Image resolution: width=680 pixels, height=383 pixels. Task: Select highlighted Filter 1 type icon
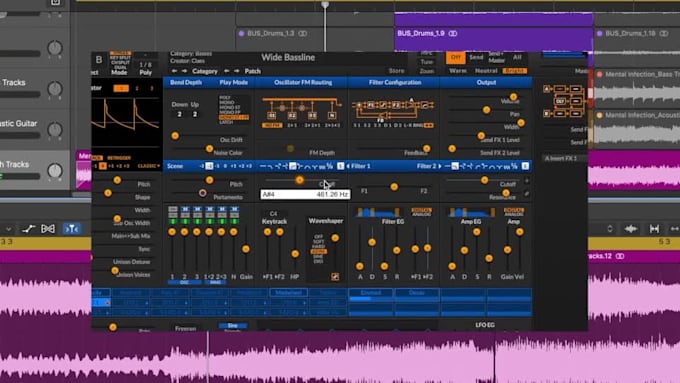(293, 166)
